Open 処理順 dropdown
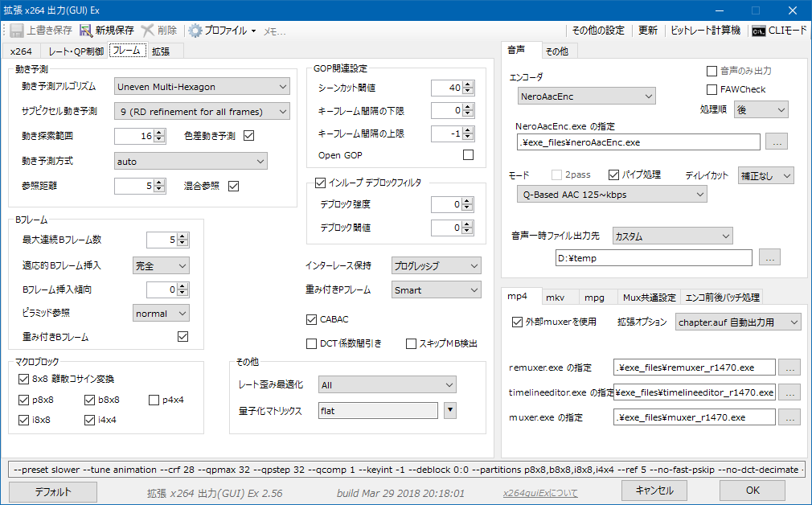This screenshot has width=812, height=505. (x=761, y=110)
